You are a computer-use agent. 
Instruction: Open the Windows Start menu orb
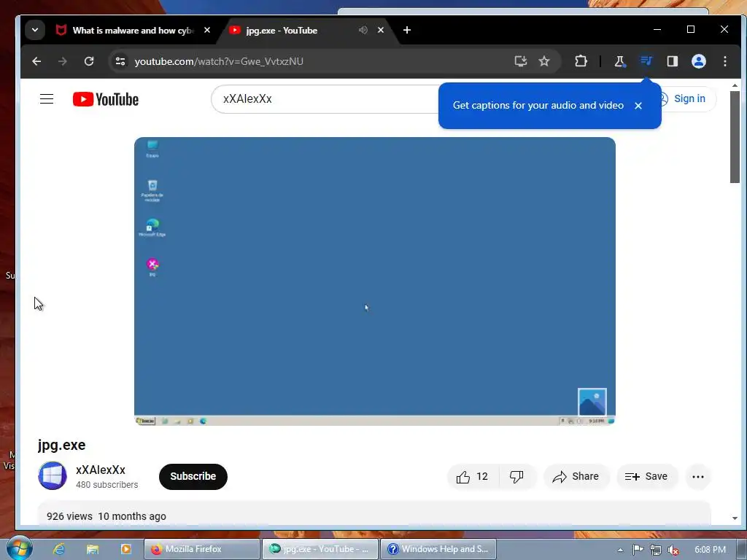(19, 548)
